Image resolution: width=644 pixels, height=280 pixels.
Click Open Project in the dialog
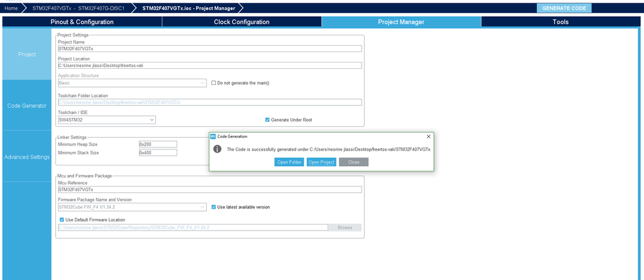pos(321,162)
